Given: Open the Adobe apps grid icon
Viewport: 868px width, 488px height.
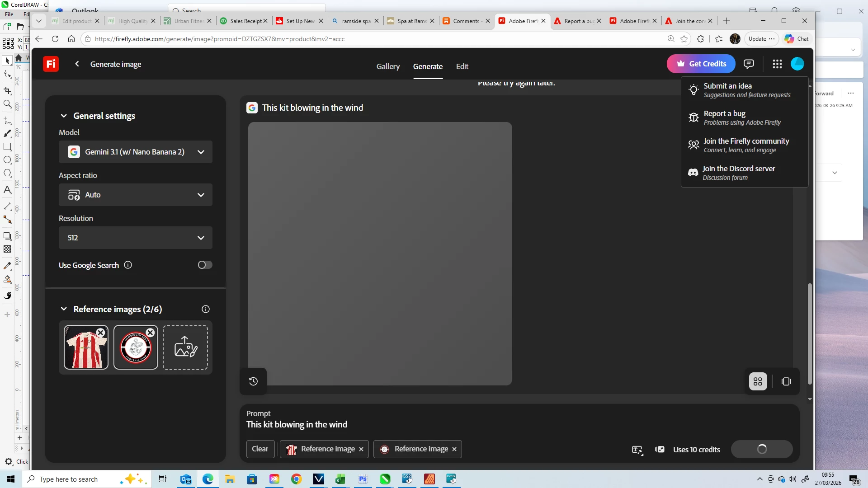Looking at the screenshot, I should [777, 64].
